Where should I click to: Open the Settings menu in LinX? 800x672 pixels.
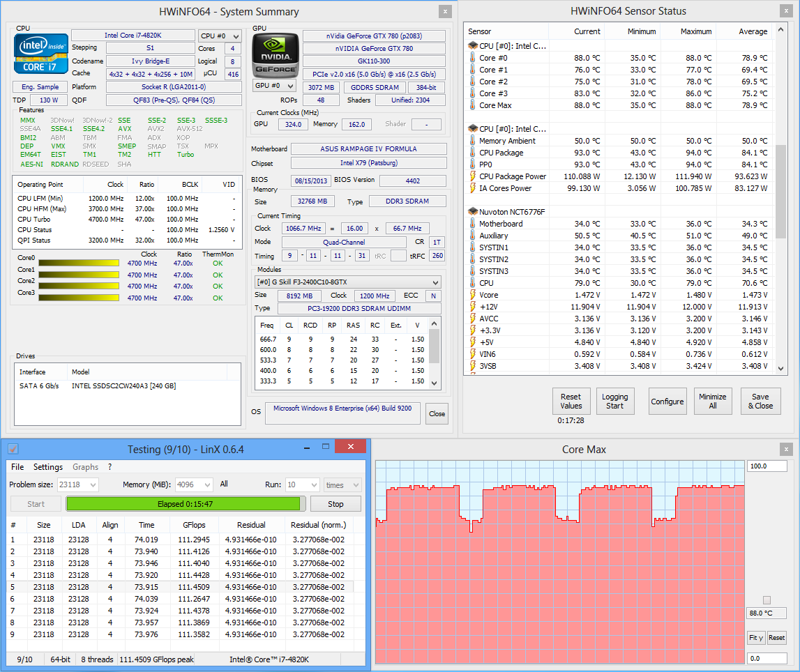pos(48,467)
